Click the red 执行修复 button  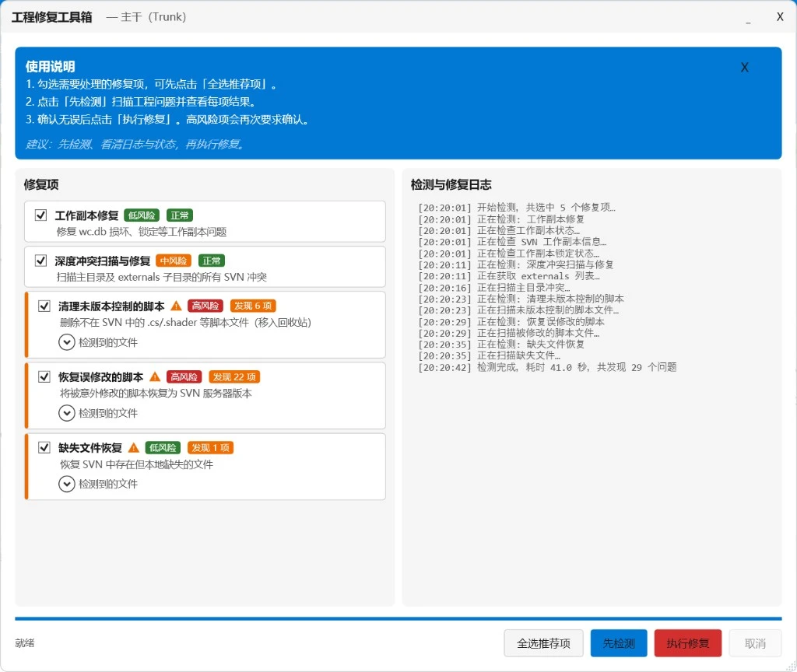688,643
